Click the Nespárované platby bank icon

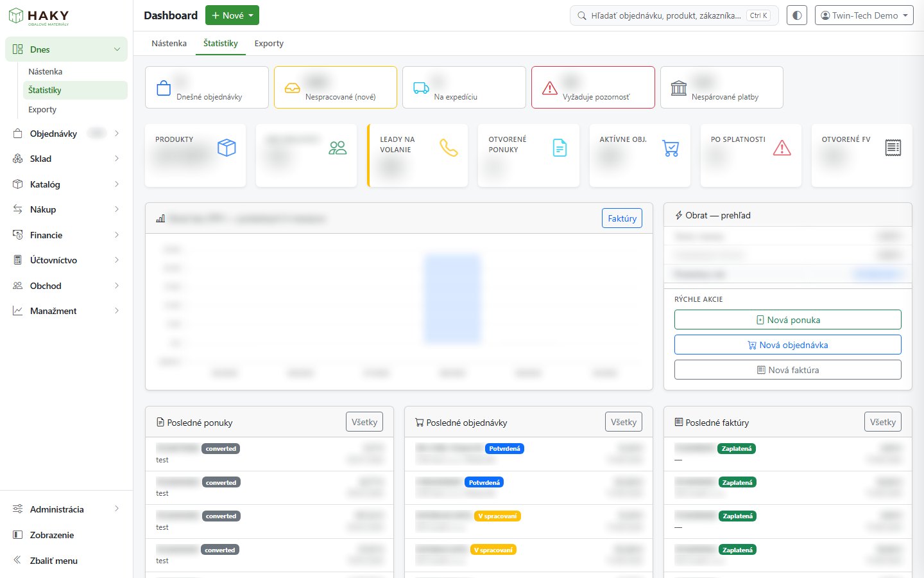click(x=679, y=88)
